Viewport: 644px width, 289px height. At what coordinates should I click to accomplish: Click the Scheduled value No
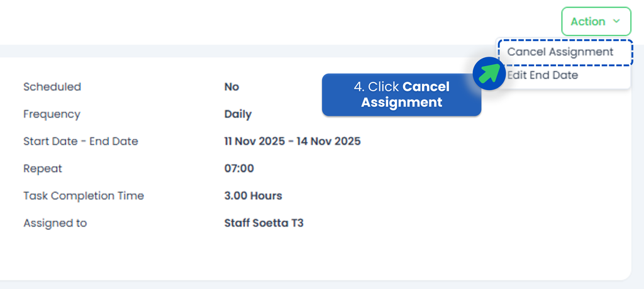[231, 87]
